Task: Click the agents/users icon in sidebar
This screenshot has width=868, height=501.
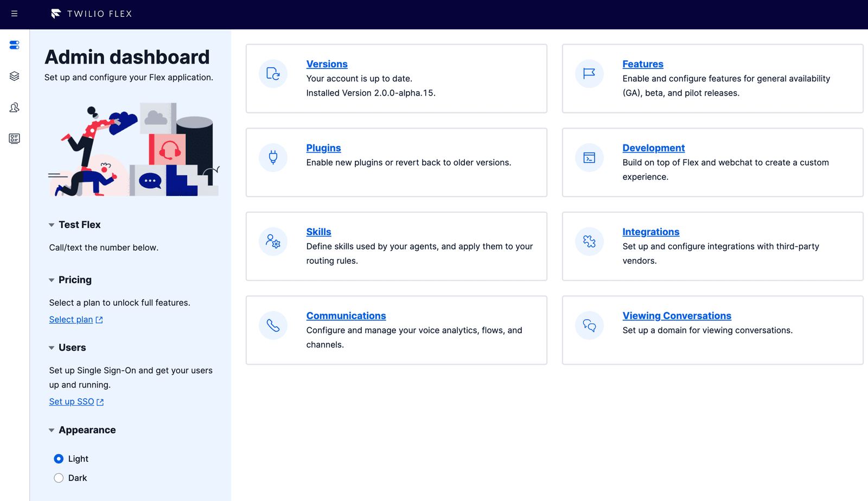Action: [x=14, y=107]
